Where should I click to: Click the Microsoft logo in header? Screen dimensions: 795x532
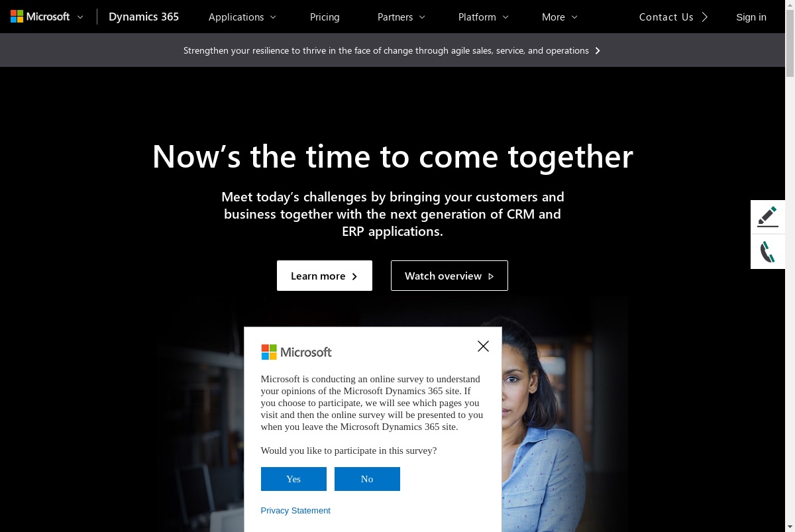[40, 17]
